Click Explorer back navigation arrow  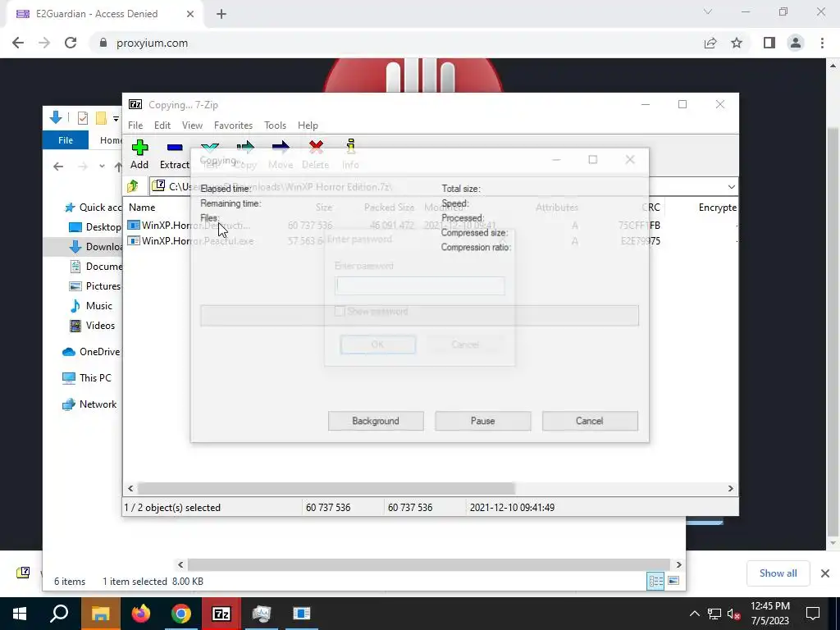point(58,167)
